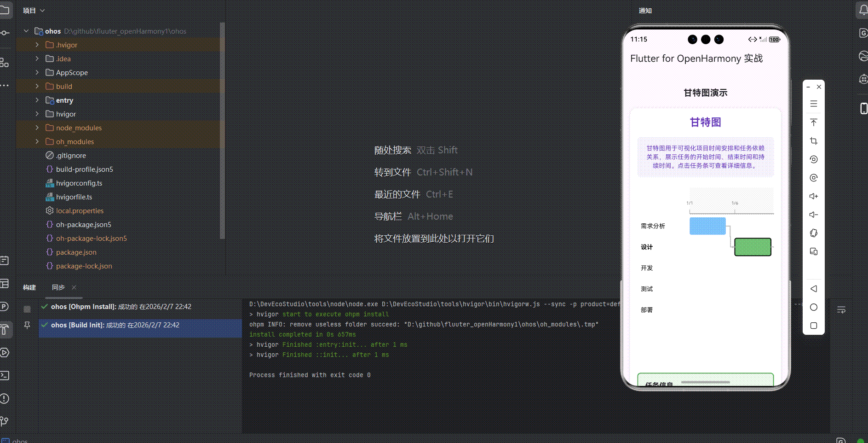Open the Problems exclamation tool window
Screen dimensions: 868x443
(x=5, y=398)
